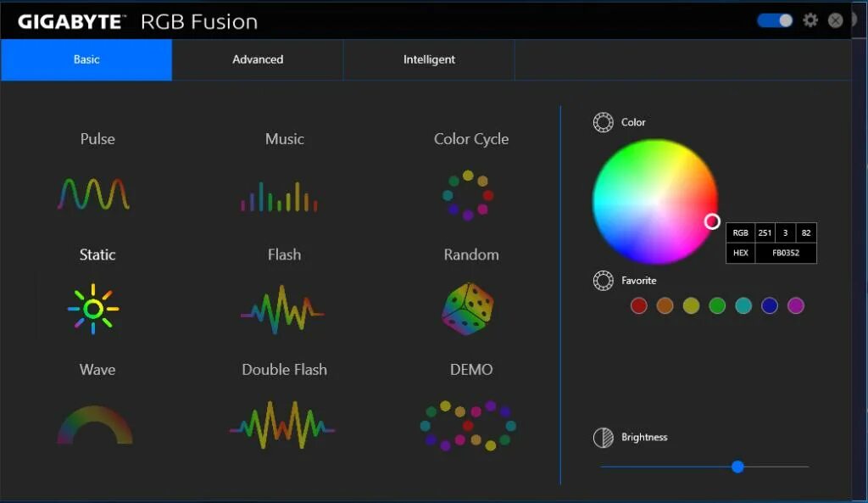Click the RGB label in color readout

[740, 232]
